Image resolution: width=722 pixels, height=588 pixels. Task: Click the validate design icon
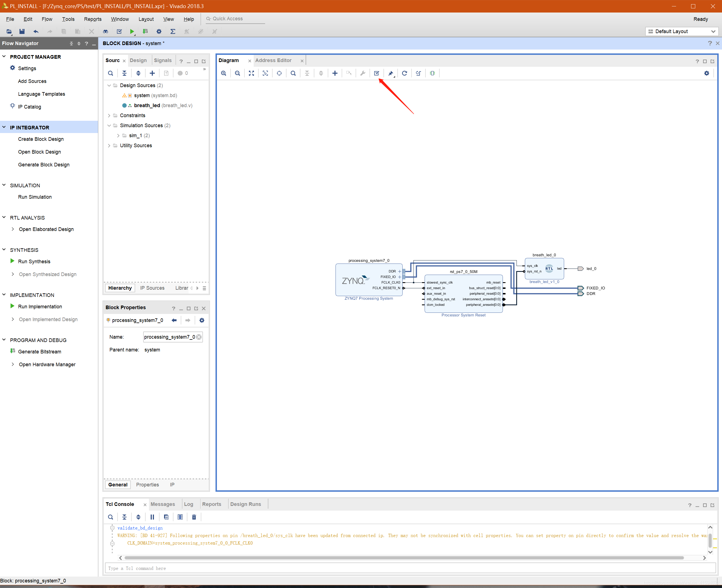(376, 73)
